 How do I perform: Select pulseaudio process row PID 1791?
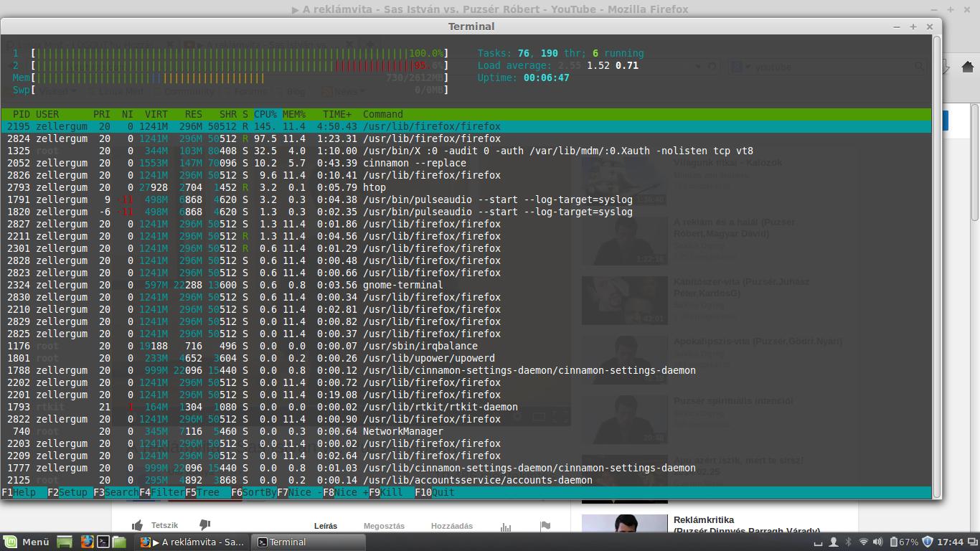pyautogui.click(x=466, y=199)
